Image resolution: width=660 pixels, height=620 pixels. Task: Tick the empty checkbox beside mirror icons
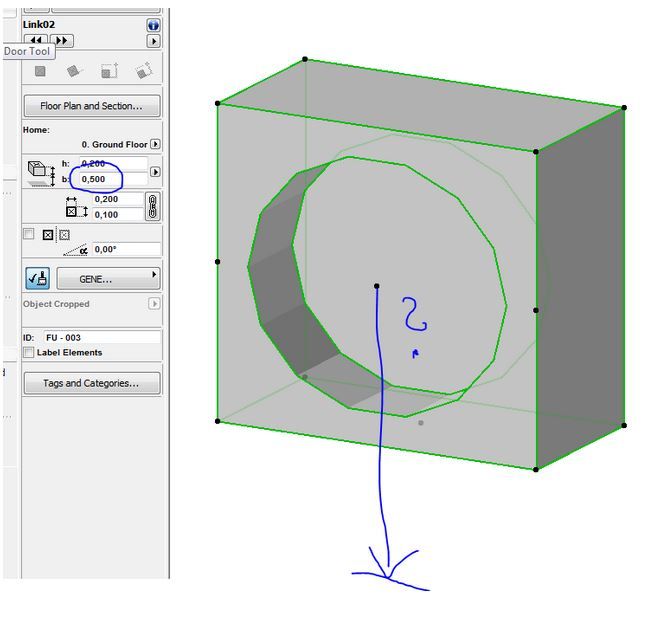click(29, 234)
